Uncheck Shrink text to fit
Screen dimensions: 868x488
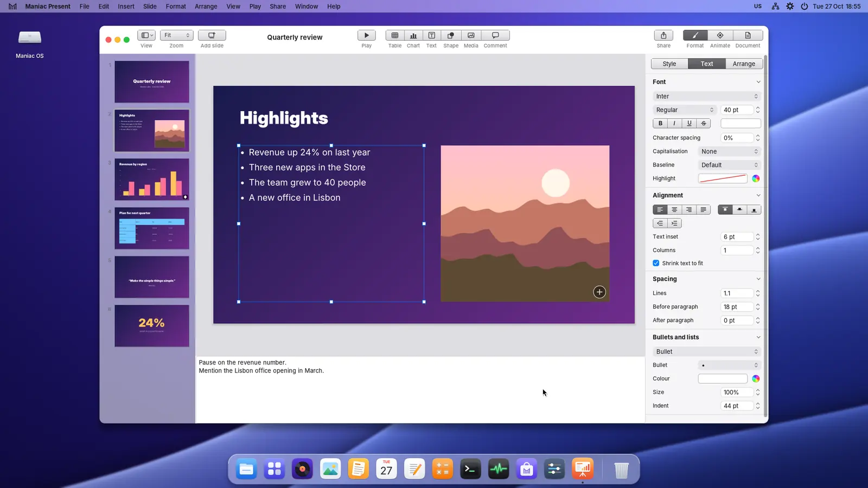[x=656, y=263]
